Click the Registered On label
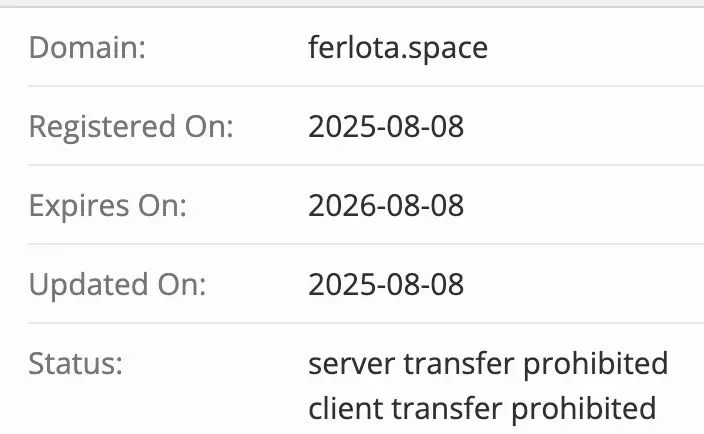The width and height of the screenshot is (704, 434). (x=131, y=128)
